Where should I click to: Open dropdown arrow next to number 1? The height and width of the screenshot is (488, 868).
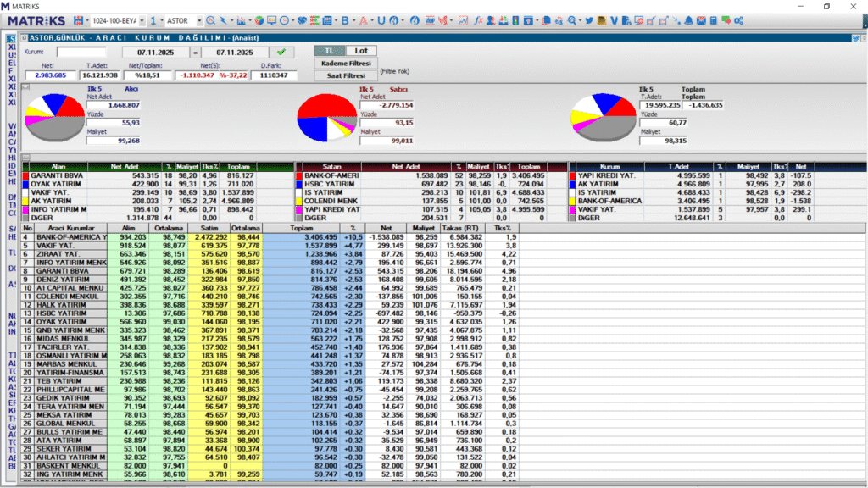(x=162, y=19)
